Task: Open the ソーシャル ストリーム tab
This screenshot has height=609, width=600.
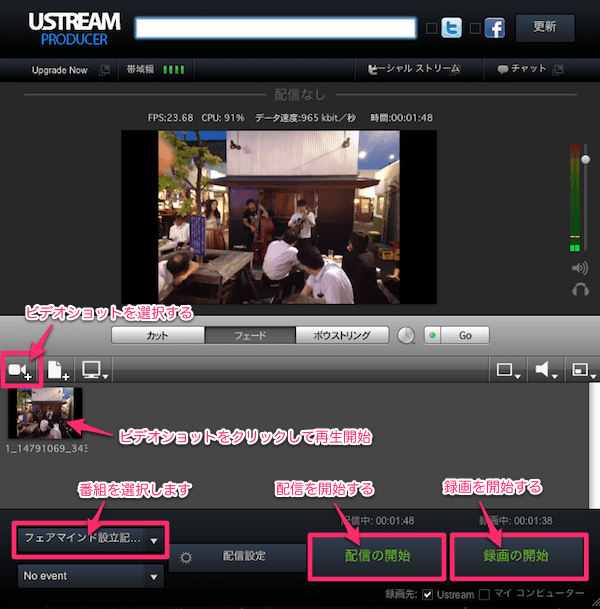Action: (x=419, y=70)
